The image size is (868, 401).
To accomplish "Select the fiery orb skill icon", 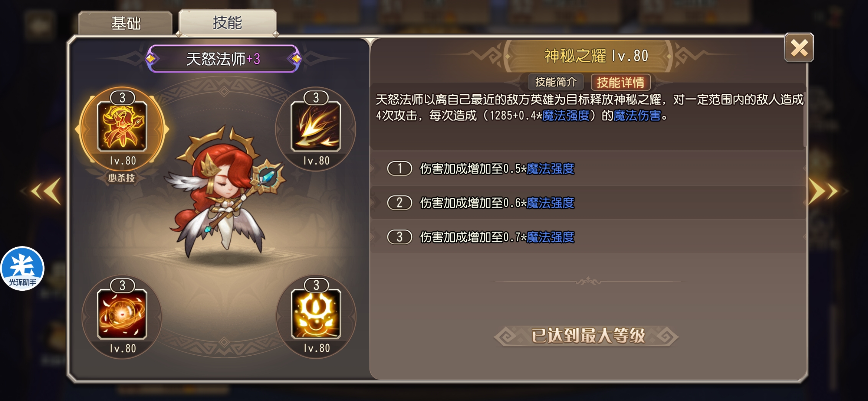I will (x=122, y=314).
